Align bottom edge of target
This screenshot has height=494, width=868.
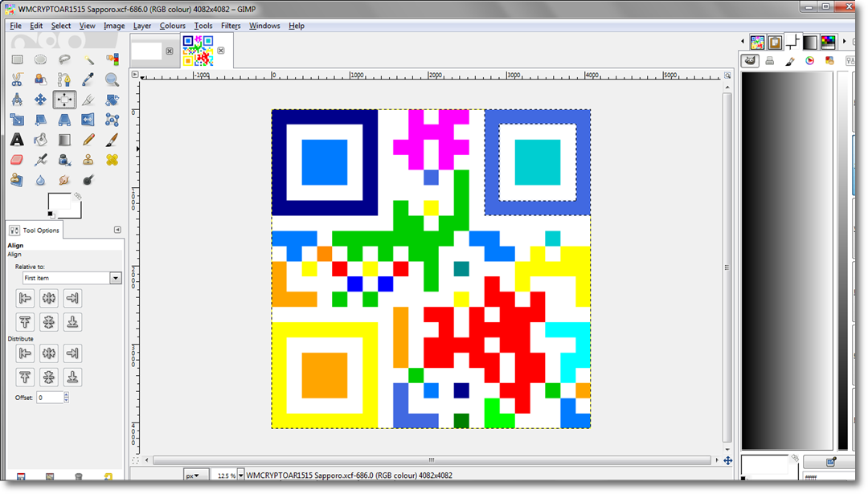click(x=72, y=322)
